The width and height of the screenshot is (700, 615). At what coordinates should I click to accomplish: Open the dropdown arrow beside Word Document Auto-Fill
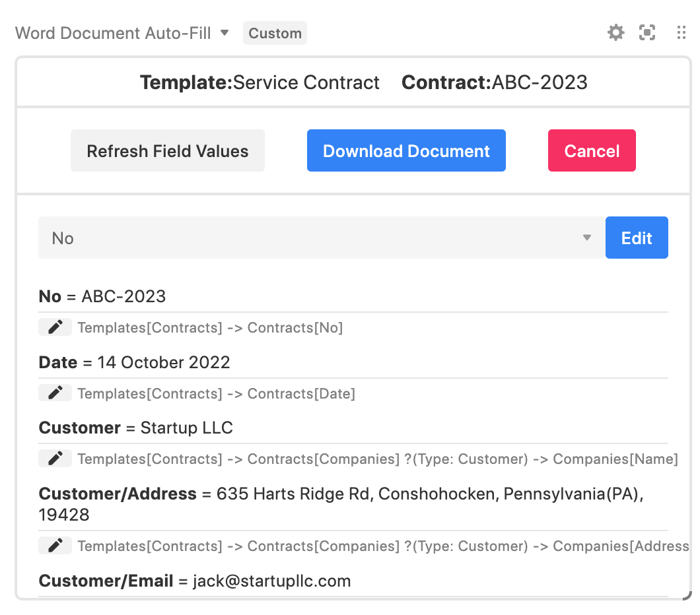(225, 32)
